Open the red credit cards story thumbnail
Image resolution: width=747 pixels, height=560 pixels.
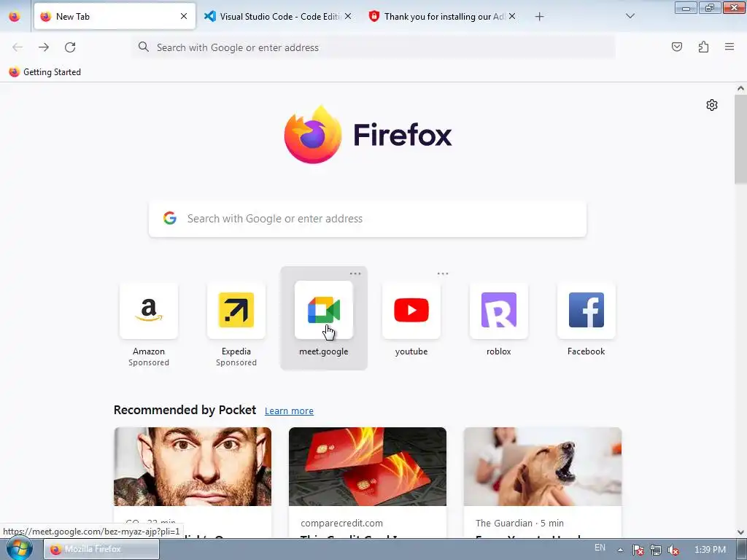(x=368, y=467)
